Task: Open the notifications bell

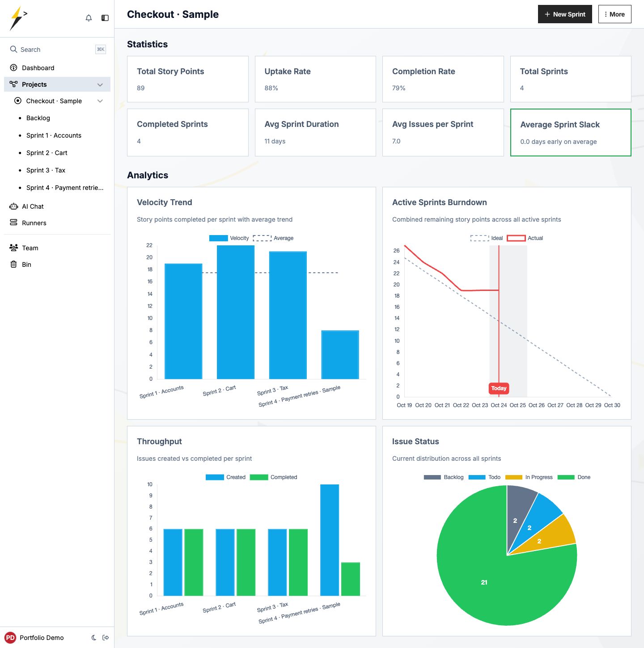Action: pos(89,18)
